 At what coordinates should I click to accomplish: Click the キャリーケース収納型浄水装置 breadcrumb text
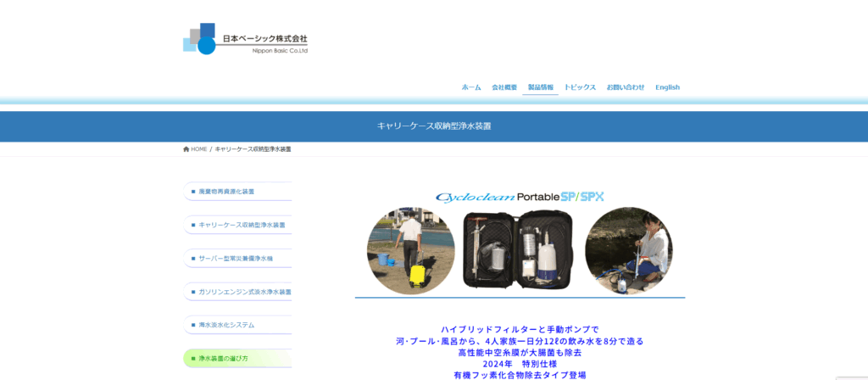[x=253, y=149]
